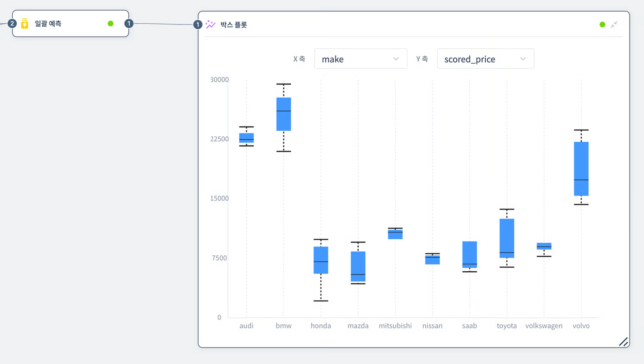This screenshot has width=644, height=364.
Task: Click green status dot in 박스 플롯 header
Action: [x=602, y=25]
